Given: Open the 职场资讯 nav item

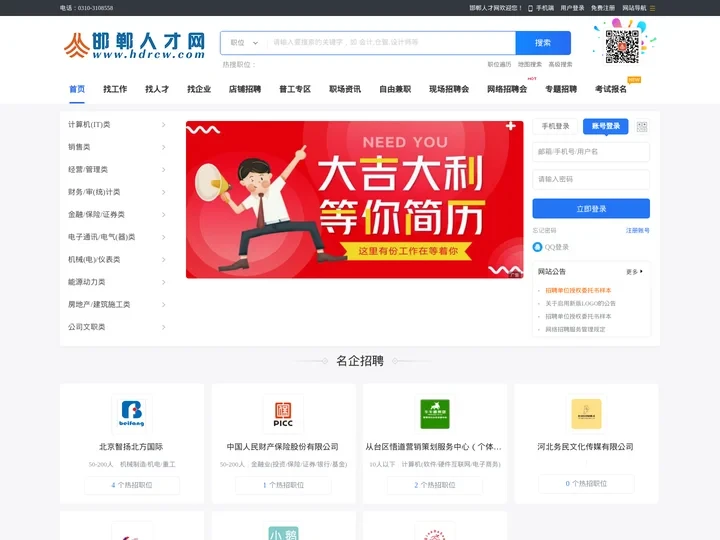Looking at the screenshot, I should [x=345, y=89].
